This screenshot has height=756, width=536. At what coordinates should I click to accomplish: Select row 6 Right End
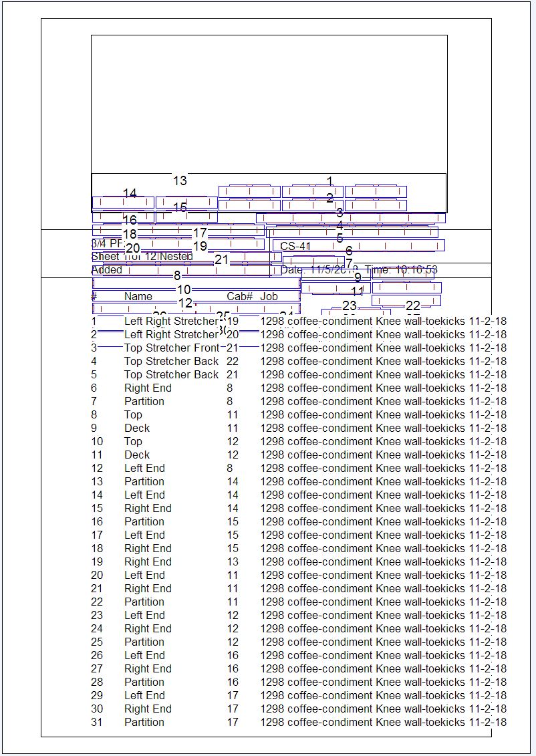tap(148, 388)
